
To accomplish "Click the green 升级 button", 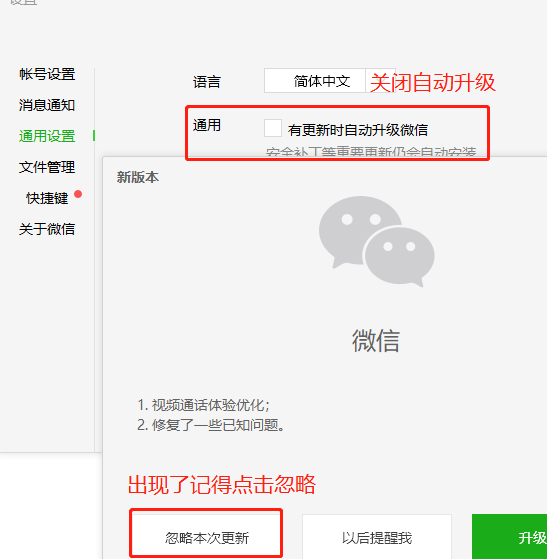I will 510,537.
